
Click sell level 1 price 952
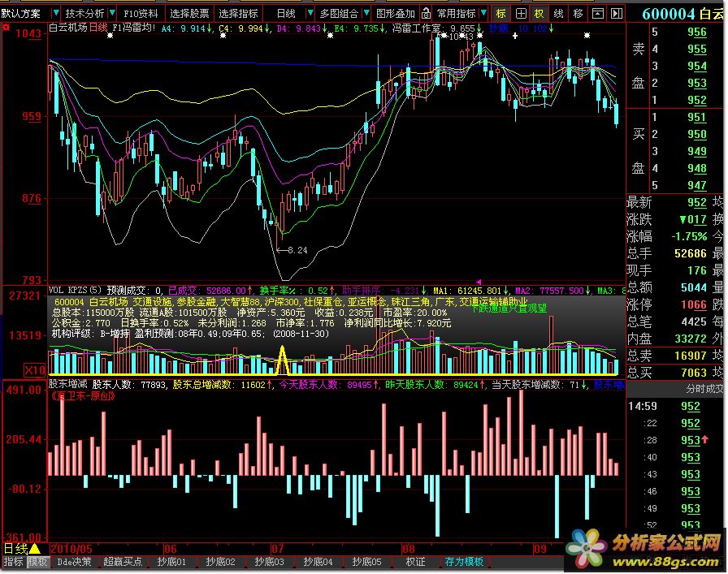pyautogui.click(x=696, y=100)
